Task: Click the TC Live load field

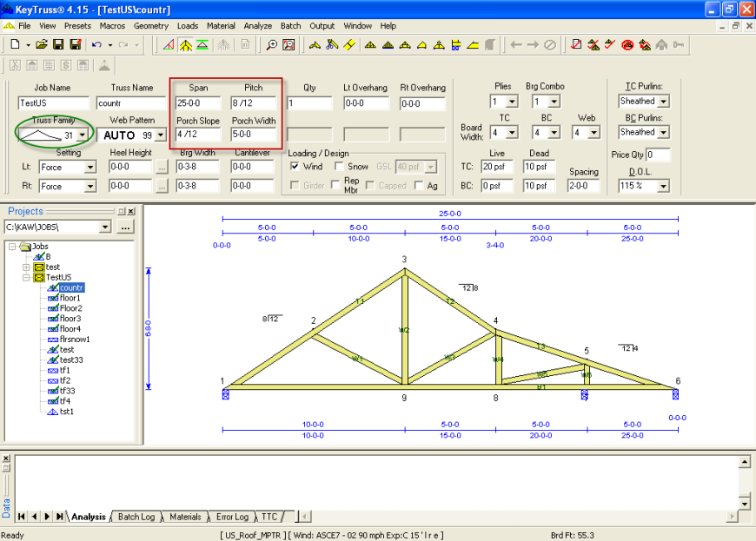Action: pos(496,167)
